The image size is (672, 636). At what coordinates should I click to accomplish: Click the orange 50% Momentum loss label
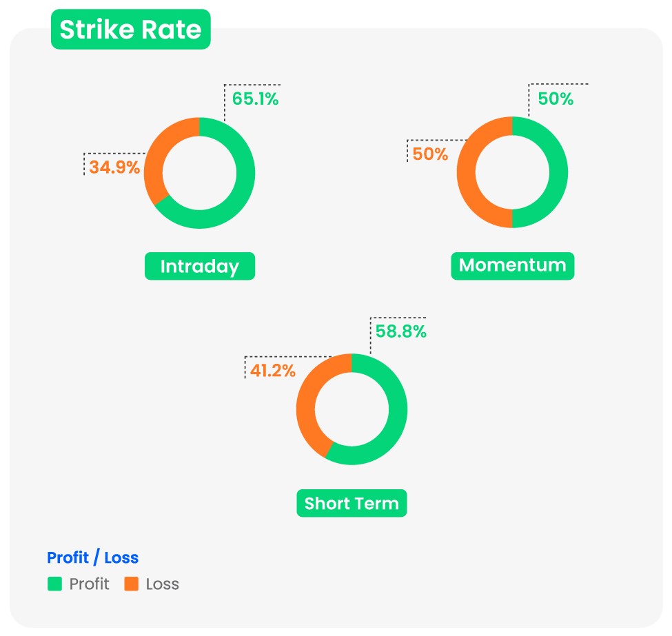(431, 154)
